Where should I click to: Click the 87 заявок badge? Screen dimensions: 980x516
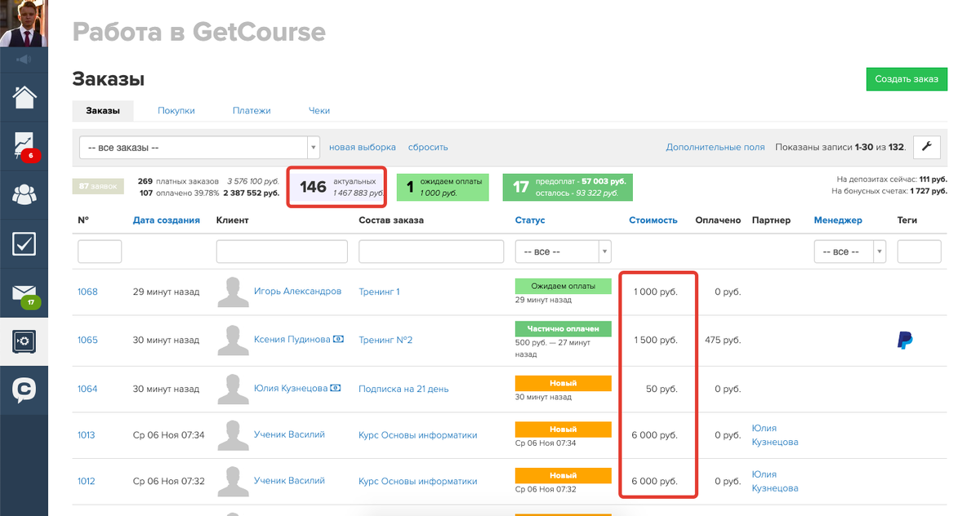pyautogui.click(x=97, y=186)
